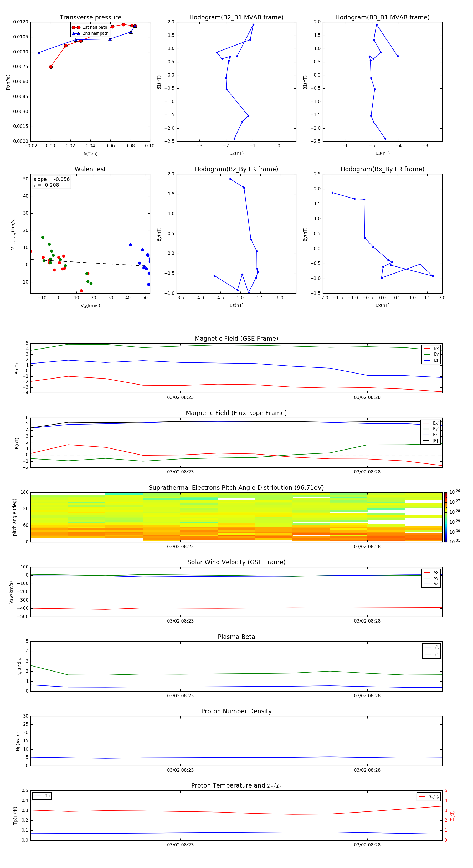This screenshot has height=868, width=473.
Task: Select the "|B|" entry in Flux Rope legend
Action: tap(431, 441)
